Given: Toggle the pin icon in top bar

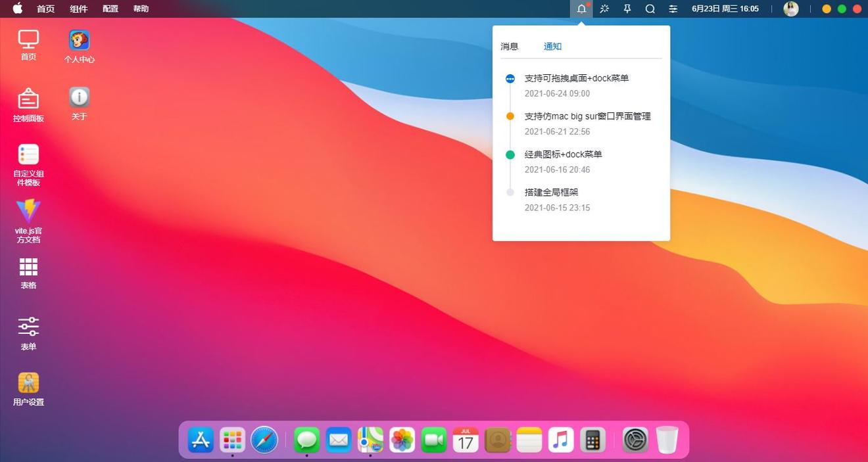Looking at the screenshot, I should (x=627, y=9).
